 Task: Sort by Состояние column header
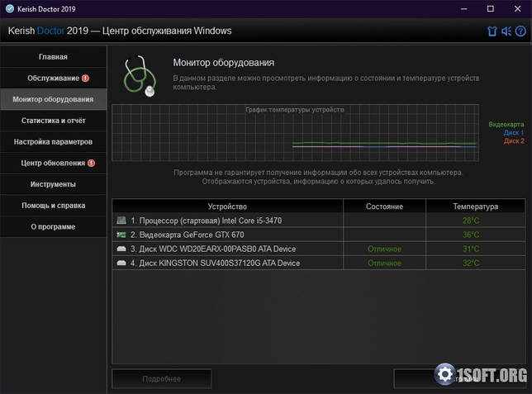point(384,206)
